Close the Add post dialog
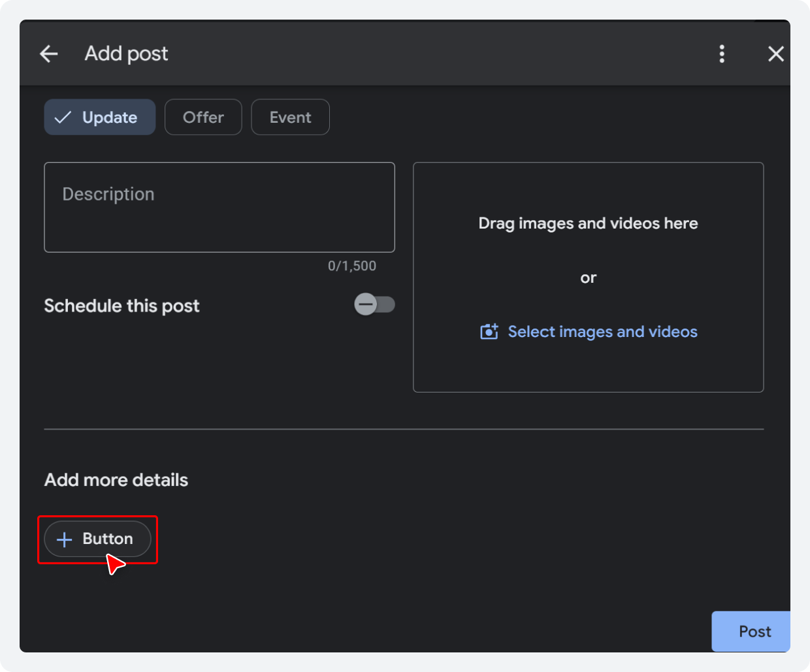Viewport: 810px width, 672px height. point(775,54)
